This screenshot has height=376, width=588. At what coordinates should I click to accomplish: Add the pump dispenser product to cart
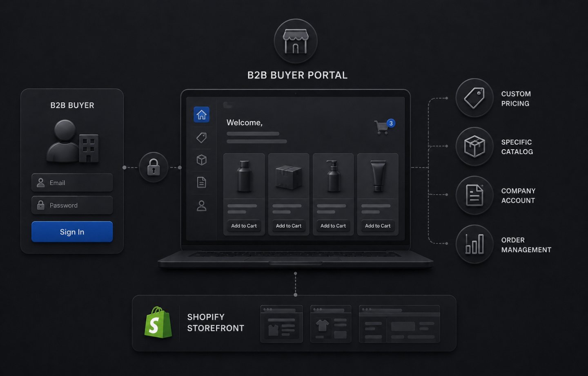point(333,226)
